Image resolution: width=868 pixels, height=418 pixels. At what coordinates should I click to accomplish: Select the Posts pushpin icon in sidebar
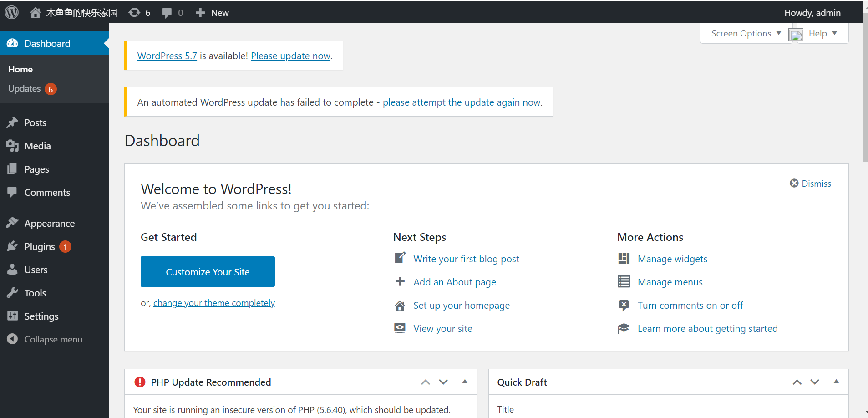(13, 122)
